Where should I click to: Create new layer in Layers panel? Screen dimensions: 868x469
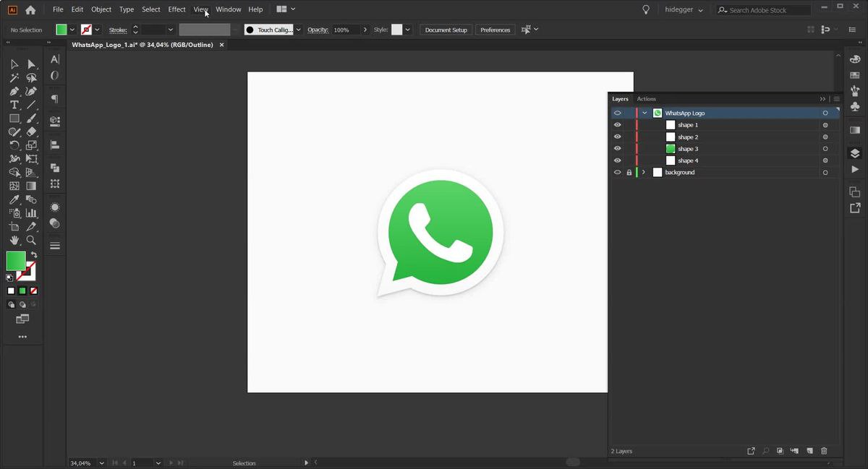pyautogui.click(x=809, y=451)
